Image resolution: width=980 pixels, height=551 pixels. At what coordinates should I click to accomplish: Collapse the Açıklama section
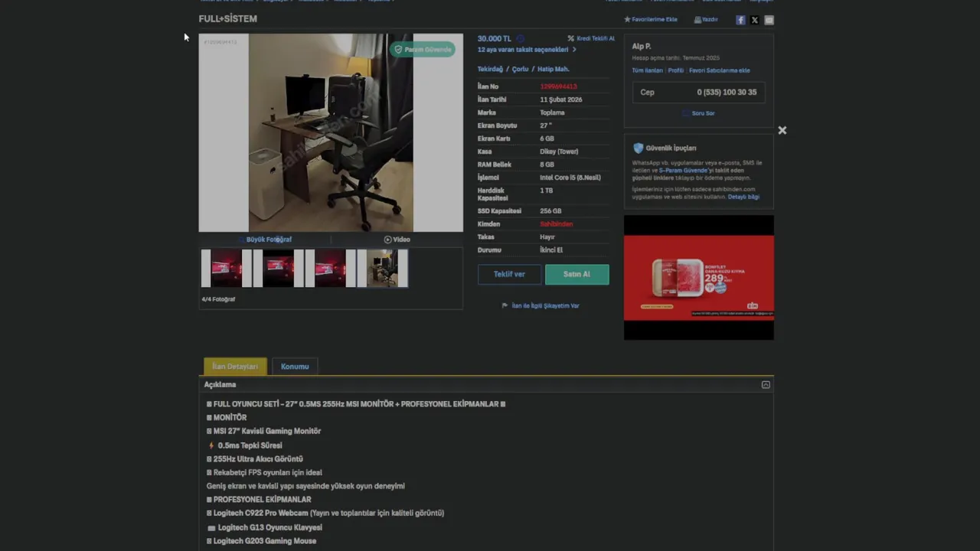pos(766,385)
